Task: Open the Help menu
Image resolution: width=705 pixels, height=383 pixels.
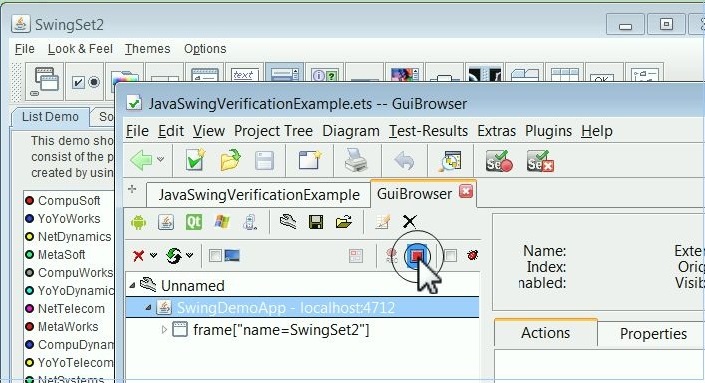Action: [597, 131]
